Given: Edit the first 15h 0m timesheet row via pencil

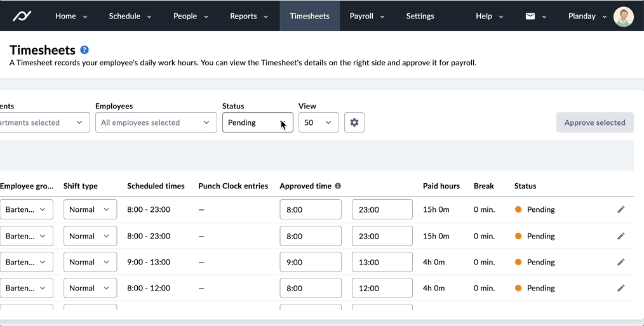Looking at the screenshot, I should (621, 209).
